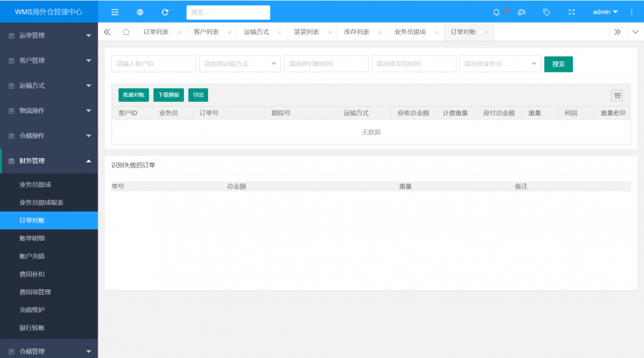The image size is (644, 358).
Task: Close the 订单列表 tab
Action: coord(179,32)
